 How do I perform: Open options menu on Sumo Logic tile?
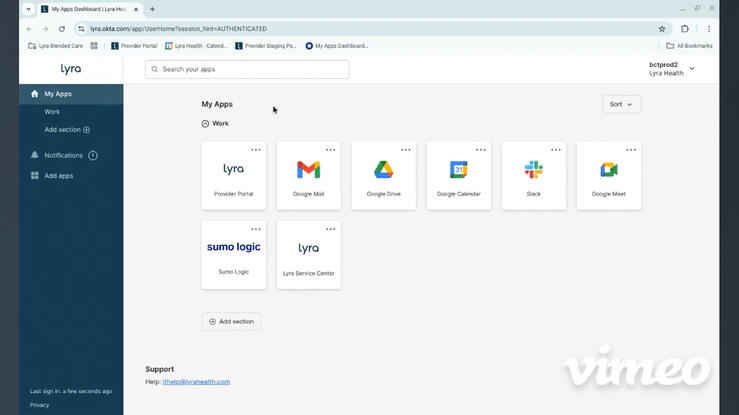point(255,229)
